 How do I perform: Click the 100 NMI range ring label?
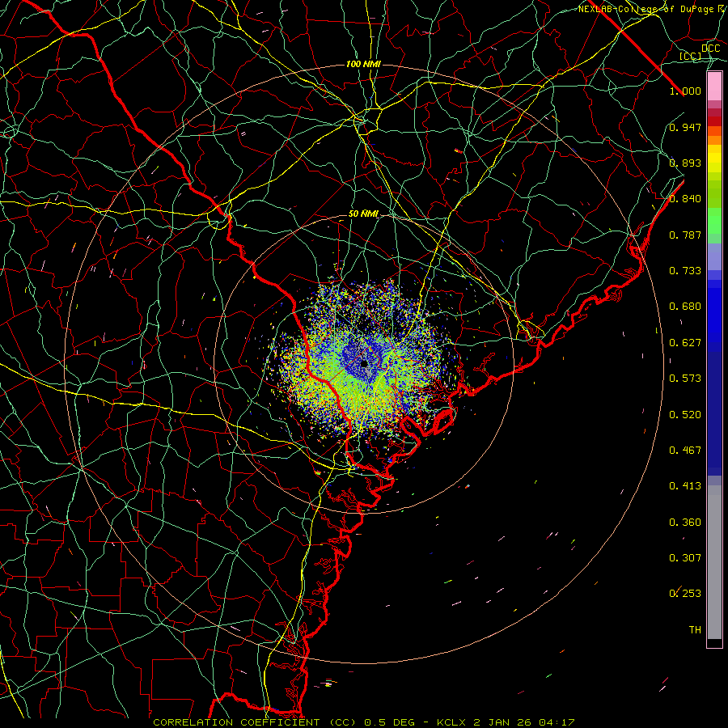363,64
